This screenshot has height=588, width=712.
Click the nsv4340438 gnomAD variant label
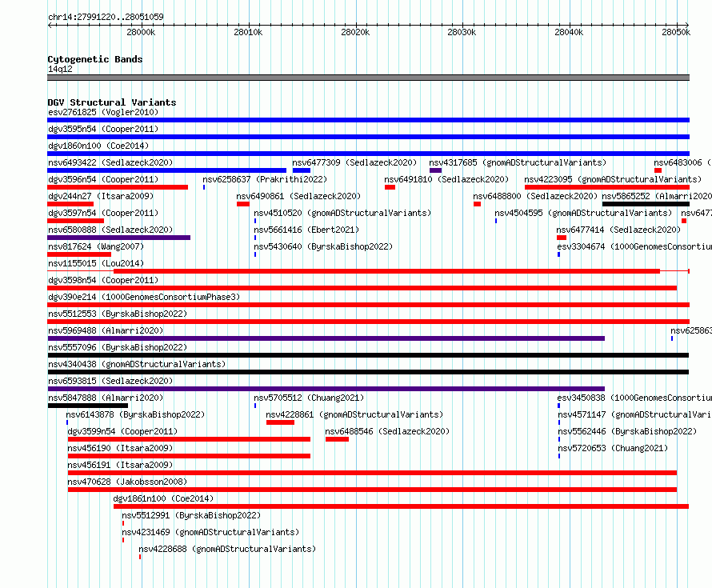[137, 364]
